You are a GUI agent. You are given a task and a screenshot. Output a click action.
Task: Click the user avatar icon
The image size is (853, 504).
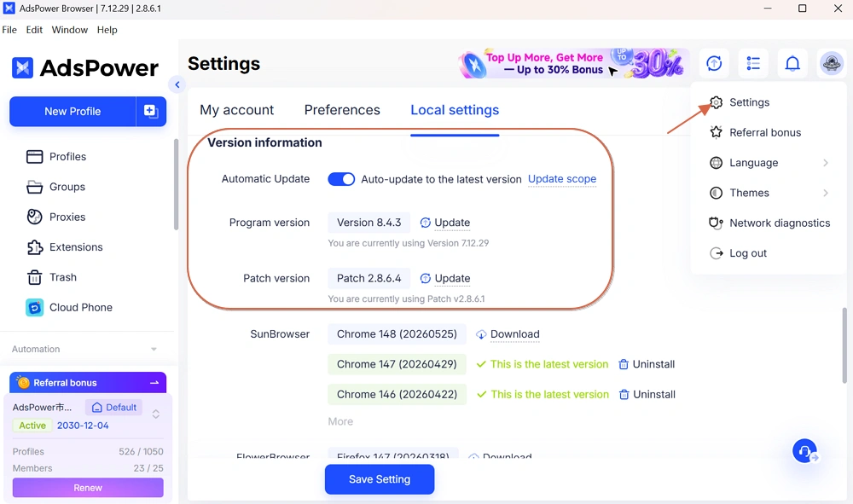tap(832, 64)
